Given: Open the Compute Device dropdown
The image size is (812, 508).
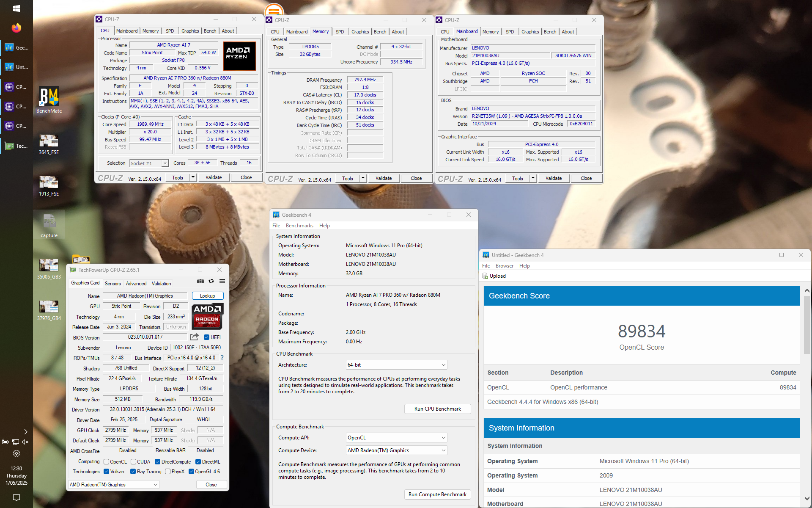Looking at the screenshot, I should point(397,450).
